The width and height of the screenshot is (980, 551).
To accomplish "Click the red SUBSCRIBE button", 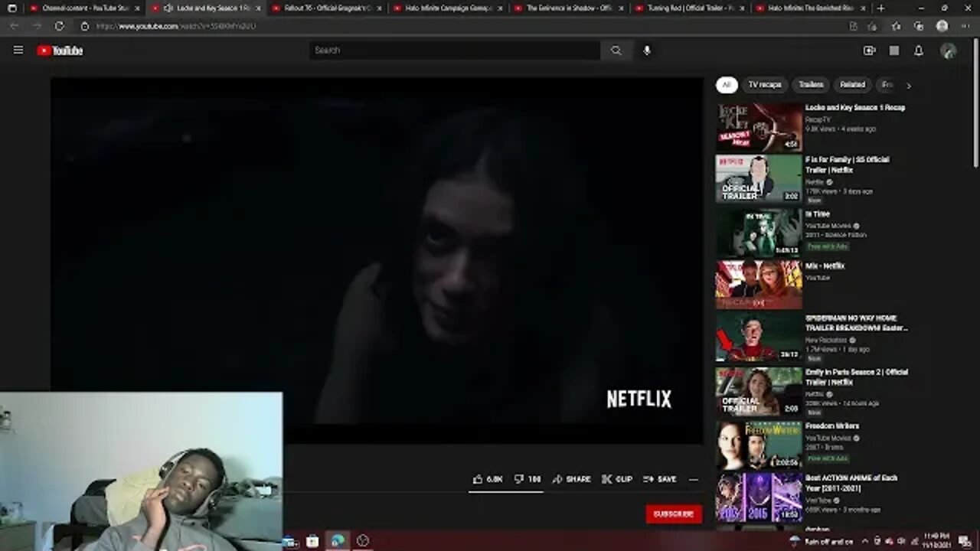I will tap(674, 514).
